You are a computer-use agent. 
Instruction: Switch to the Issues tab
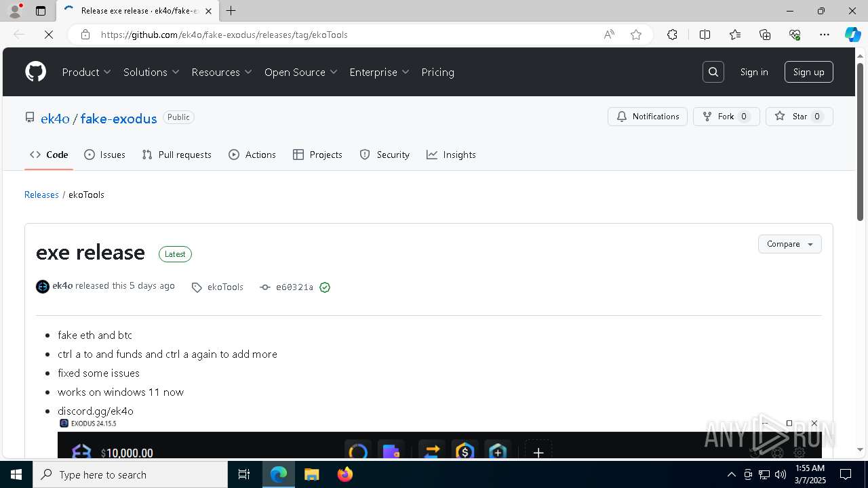tap(104, 155)
